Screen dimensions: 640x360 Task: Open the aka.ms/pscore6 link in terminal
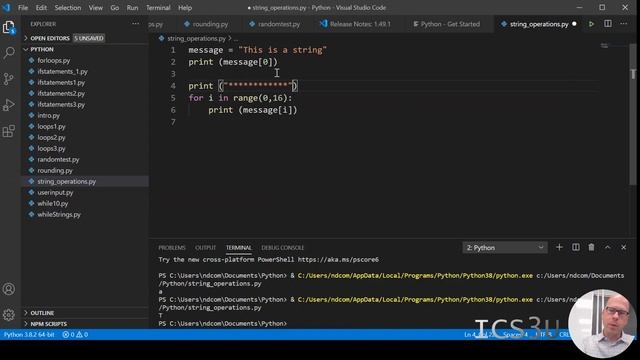point(338,260)
